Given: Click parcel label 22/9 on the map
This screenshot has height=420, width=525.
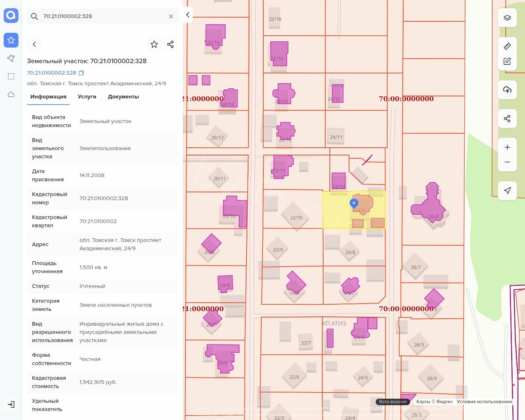Looking at the screenshot, I should pos(278,249).
